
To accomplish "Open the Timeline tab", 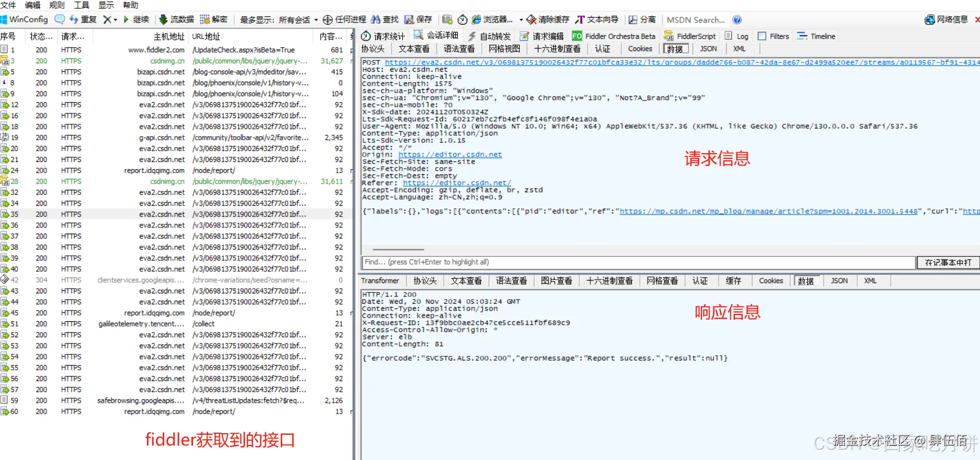I will click(816, 36).
